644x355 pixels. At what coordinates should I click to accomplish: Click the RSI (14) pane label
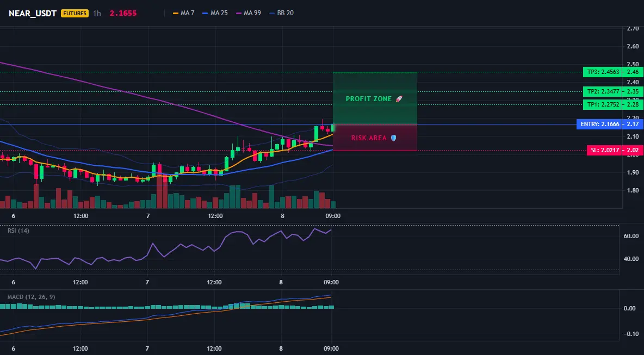coord(18,231)
